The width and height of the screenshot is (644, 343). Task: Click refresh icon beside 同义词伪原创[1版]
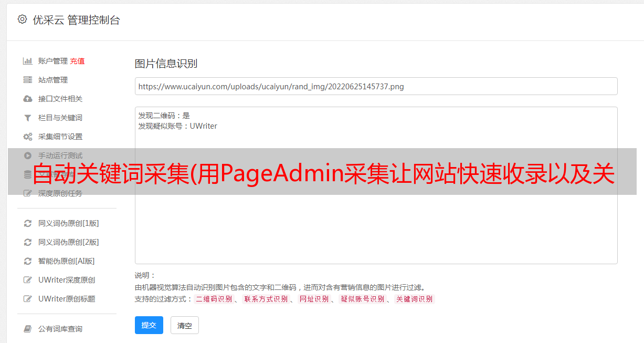[28, 223]
